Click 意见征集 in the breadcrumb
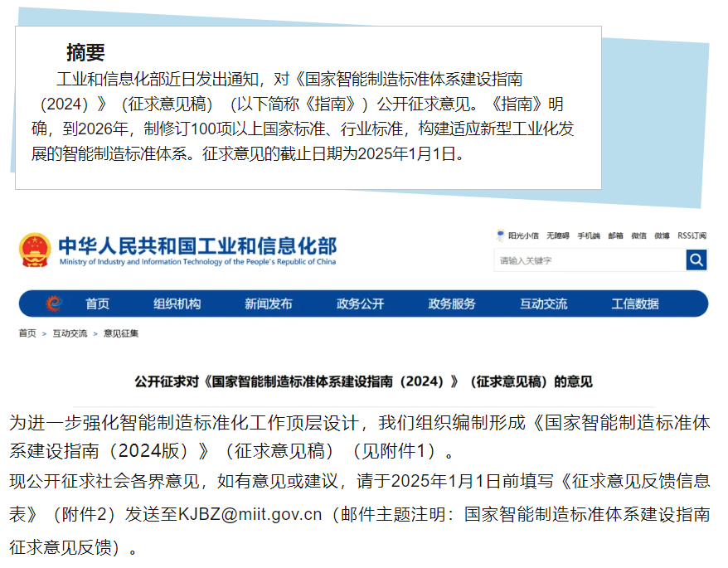Image resolution: width=728 pixels, height=568 pixels. point(121,333)
